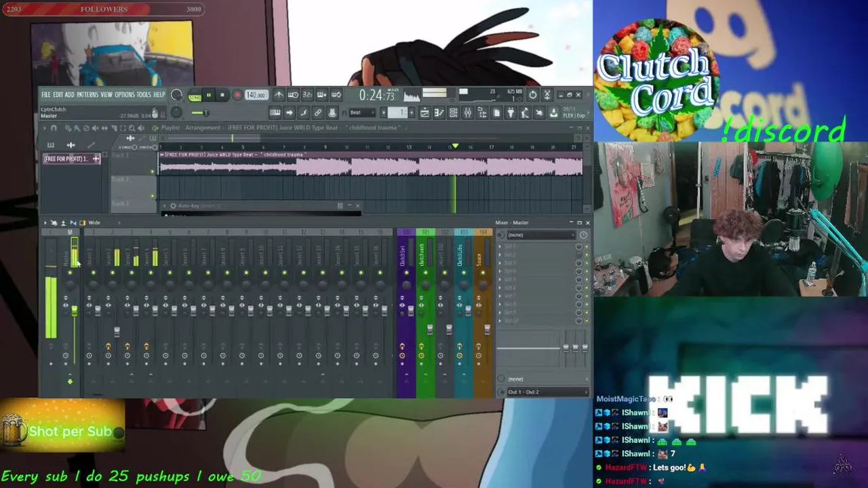Arm the red record button
The height and width of the screenshot is (488, 868).
(x=237, y=96)
